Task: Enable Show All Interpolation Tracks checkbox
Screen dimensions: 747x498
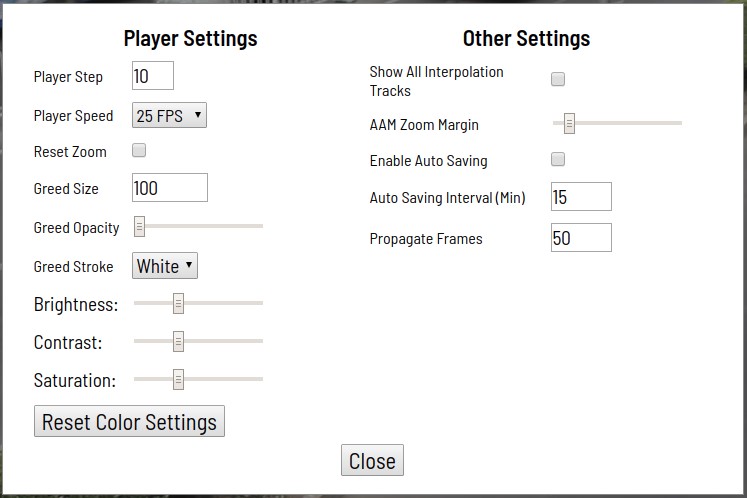Action: click(558, 79)
